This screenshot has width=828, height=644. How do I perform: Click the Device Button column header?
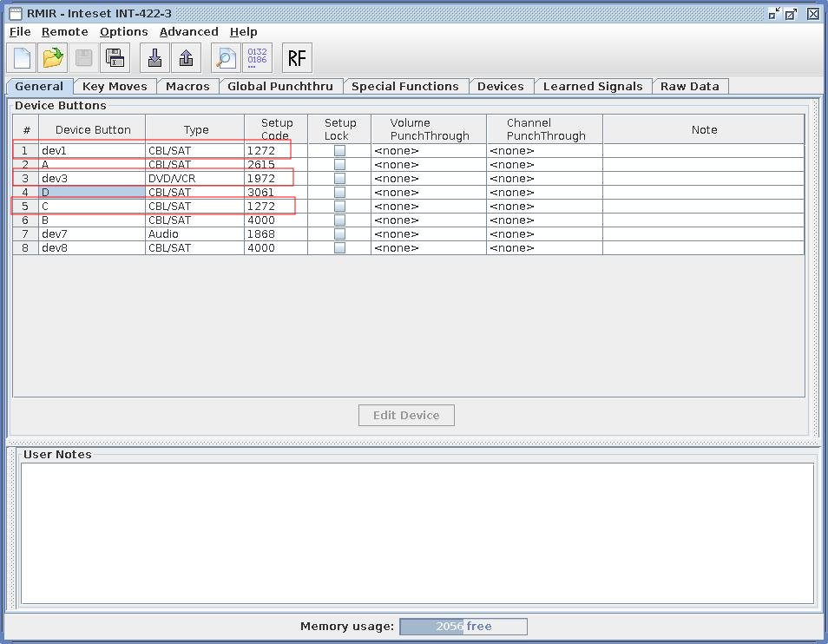click(92, 129)
